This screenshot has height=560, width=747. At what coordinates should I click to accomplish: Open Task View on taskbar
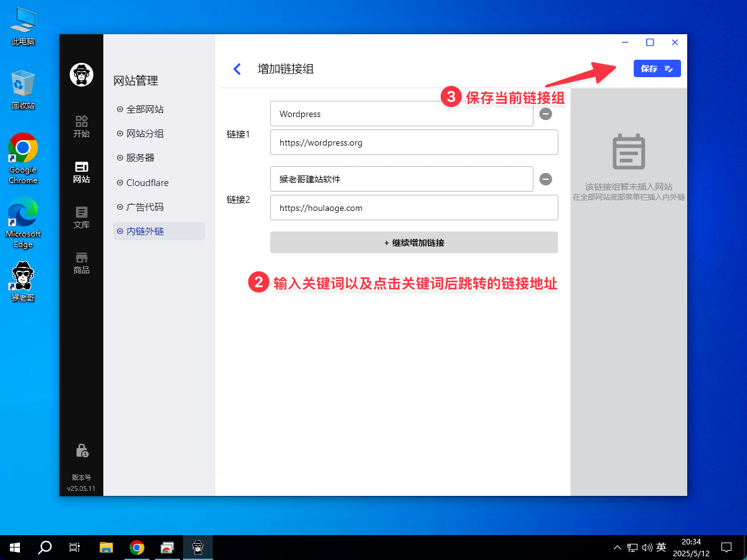75,548
